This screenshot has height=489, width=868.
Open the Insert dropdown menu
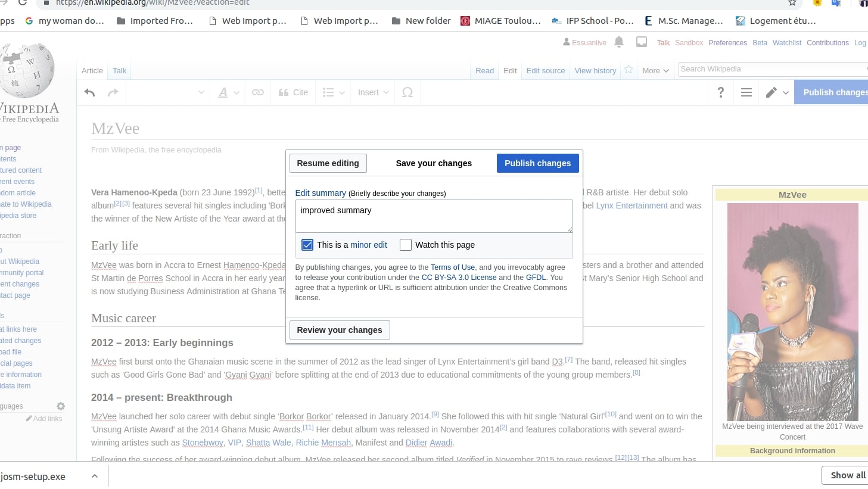pos(373,92)
